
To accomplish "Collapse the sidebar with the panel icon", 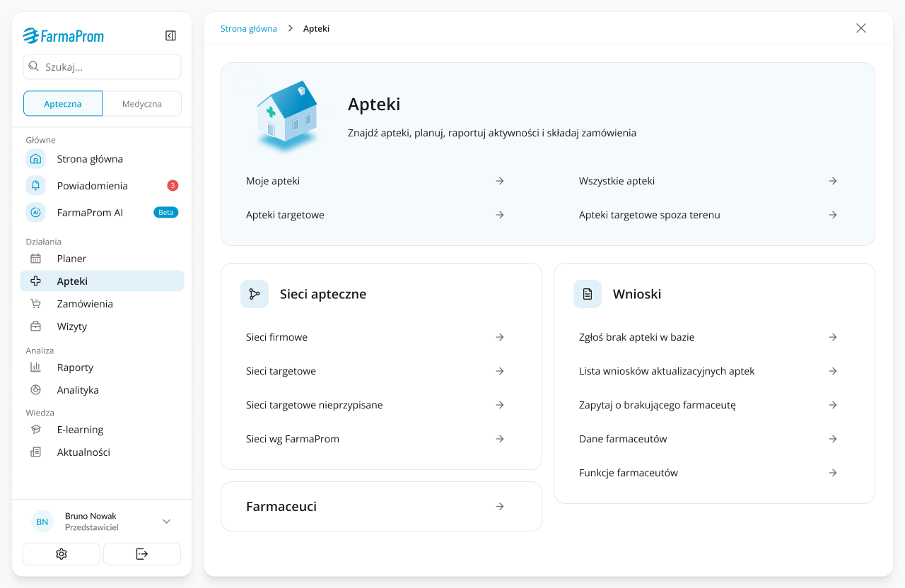I will click(x=170, y=35).
